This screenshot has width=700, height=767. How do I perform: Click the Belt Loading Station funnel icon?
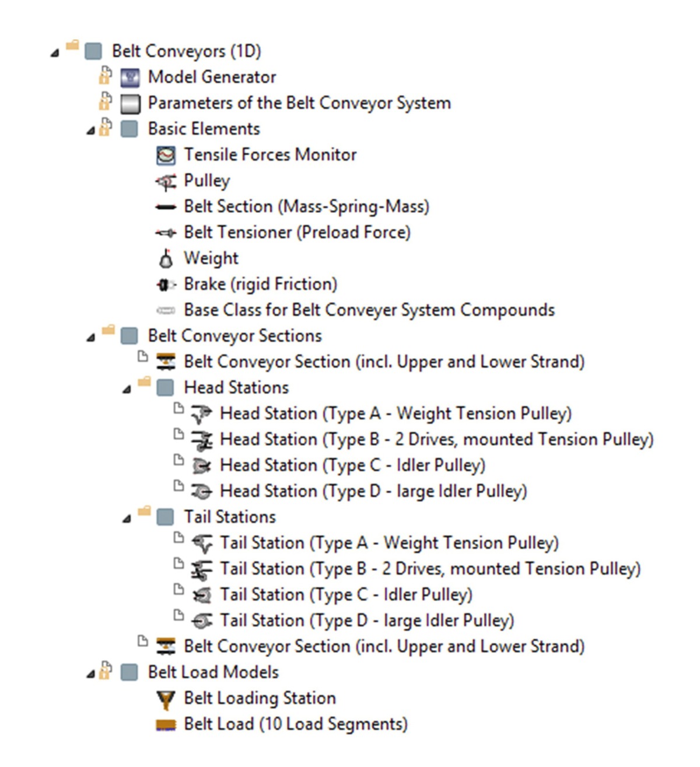[x=166, y=699]
